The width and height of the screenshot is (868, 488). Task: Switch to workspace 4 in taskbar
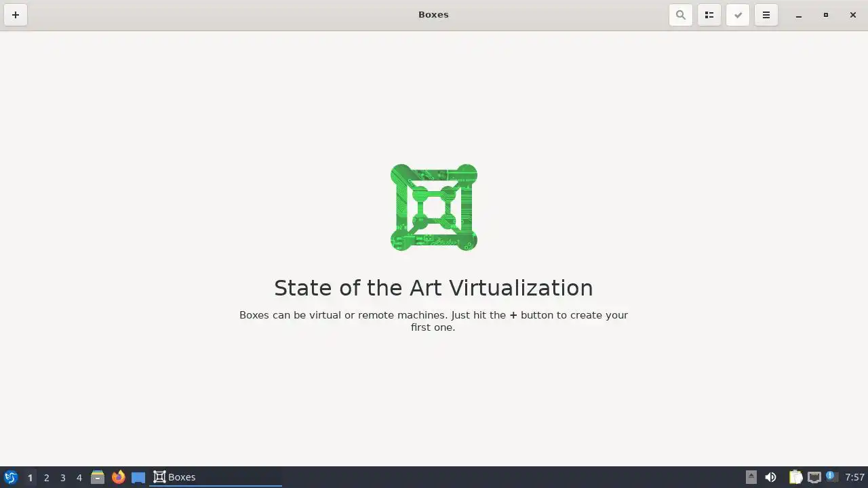[79, 478]
